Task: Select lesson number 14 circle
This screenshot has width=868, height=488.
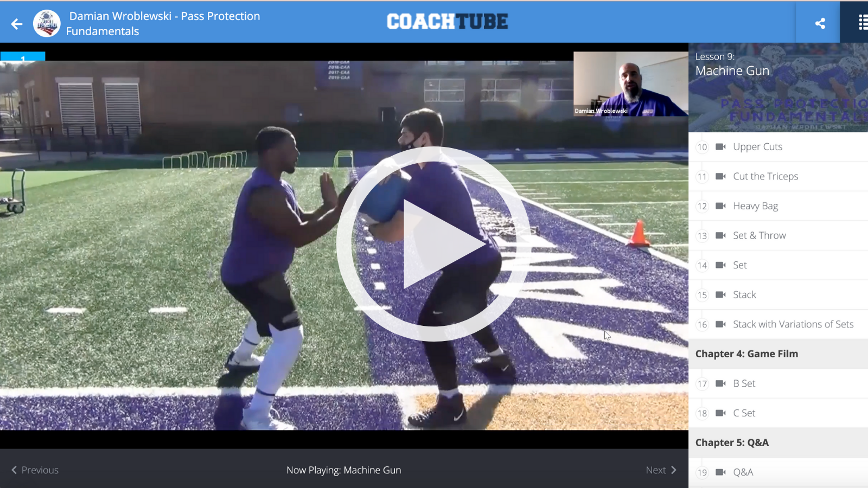Action: click(x=702, y=265)
